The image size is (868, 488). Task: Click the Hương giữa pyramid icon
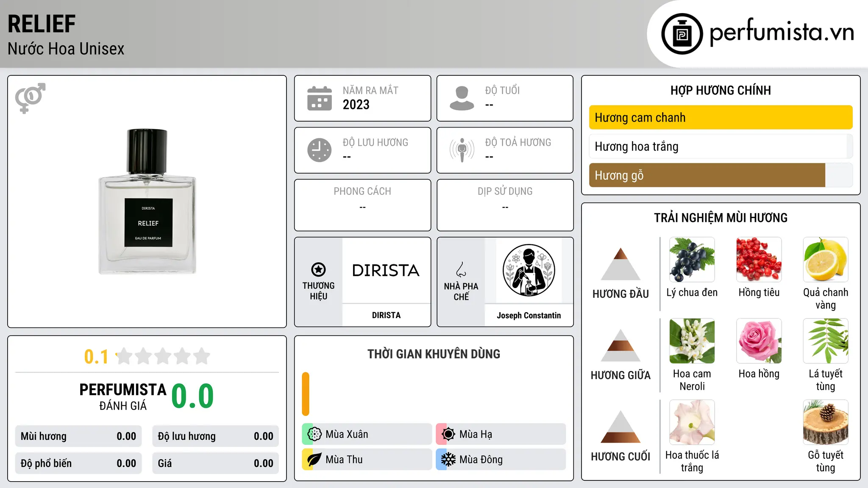click(x=620, y=345)
